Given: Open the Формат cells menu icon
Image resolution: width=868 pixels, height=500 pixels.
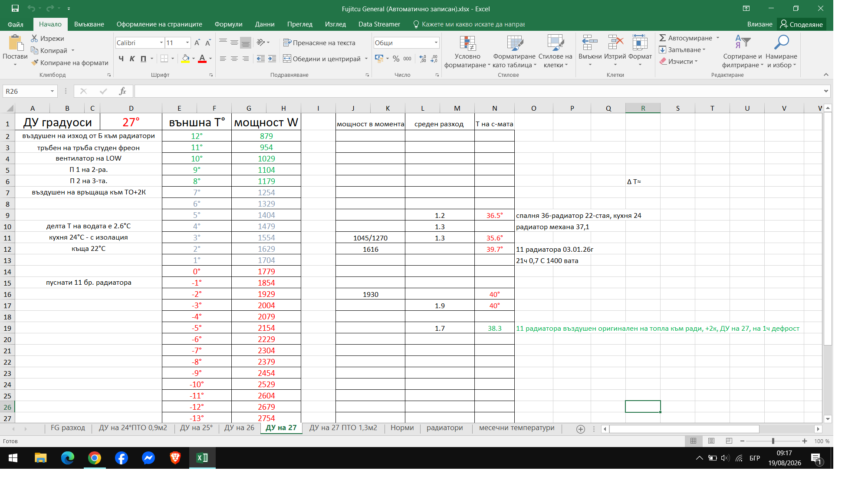Looking at the screenshot, I should click(640, 43).
